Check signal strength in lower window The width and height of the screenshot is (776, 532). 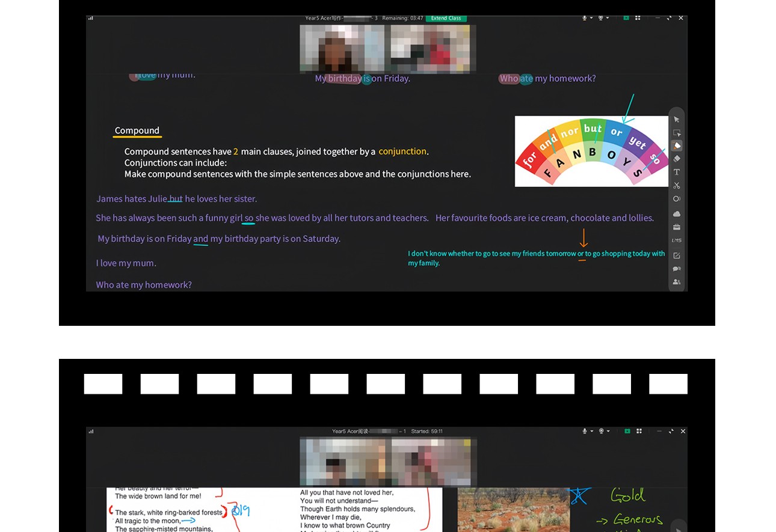[91, 431]
